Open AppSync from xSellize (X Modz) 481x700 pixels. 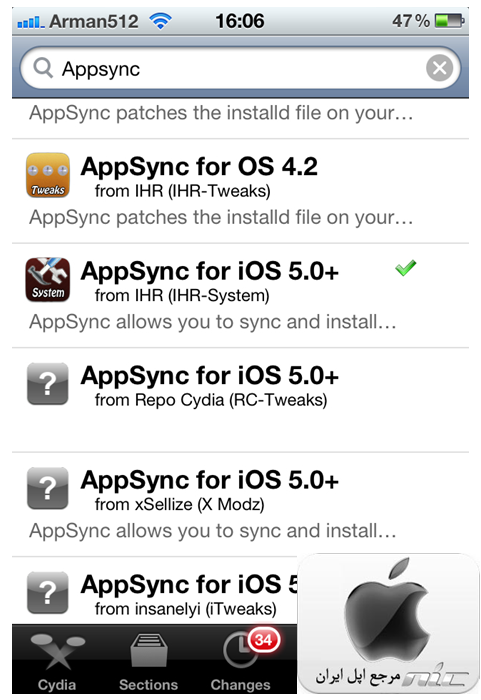tap(240, 504)
